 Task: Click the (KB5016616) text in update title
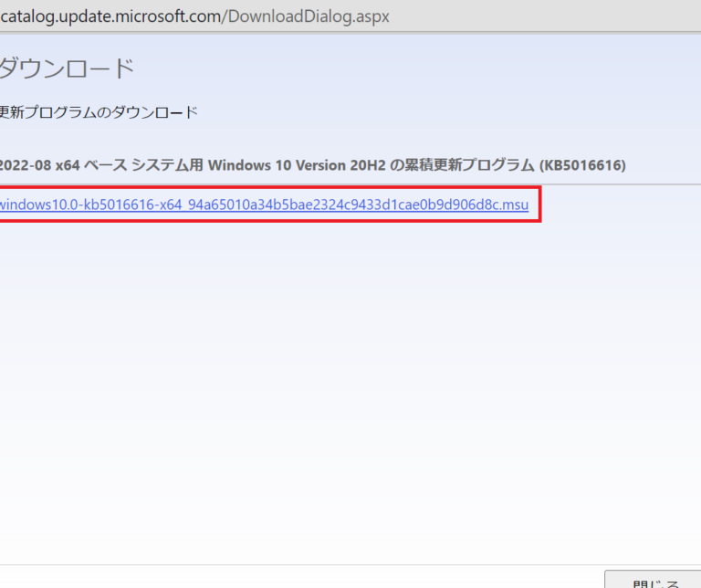pyautogui.click(x=582, y=164)
